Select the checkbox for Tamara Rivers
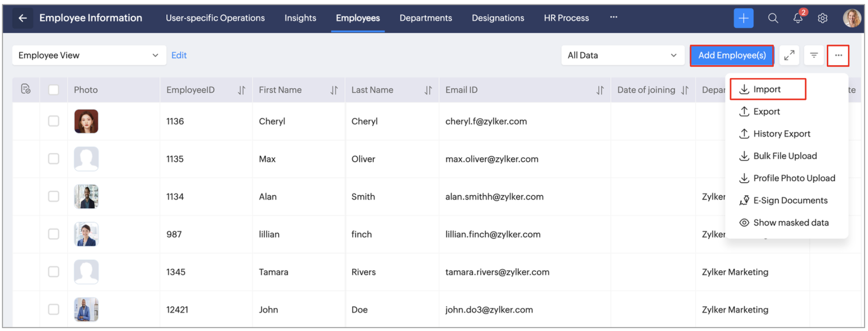Viewport: 868px width, 331px height. click(x=54, y=272)
